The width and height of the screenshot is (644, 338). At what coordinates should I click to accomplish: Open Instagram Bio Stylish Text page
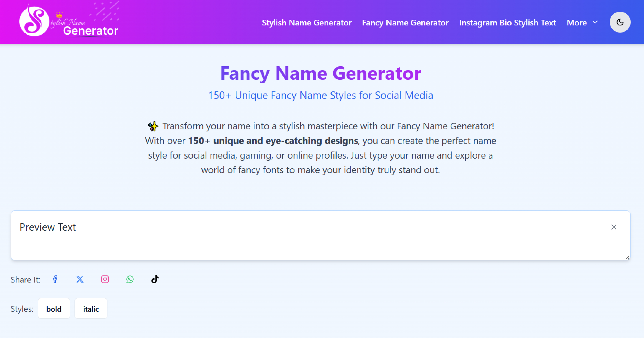click(508, 23)
